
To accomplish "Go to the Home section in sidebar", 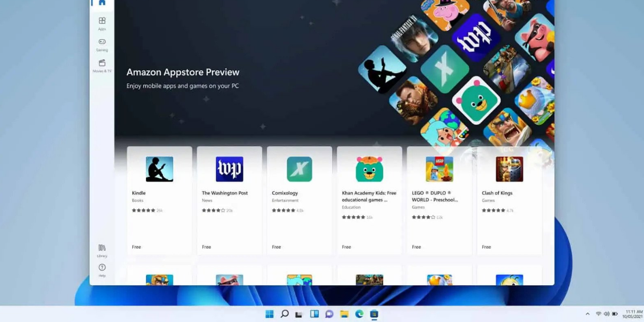I will 102,3.
